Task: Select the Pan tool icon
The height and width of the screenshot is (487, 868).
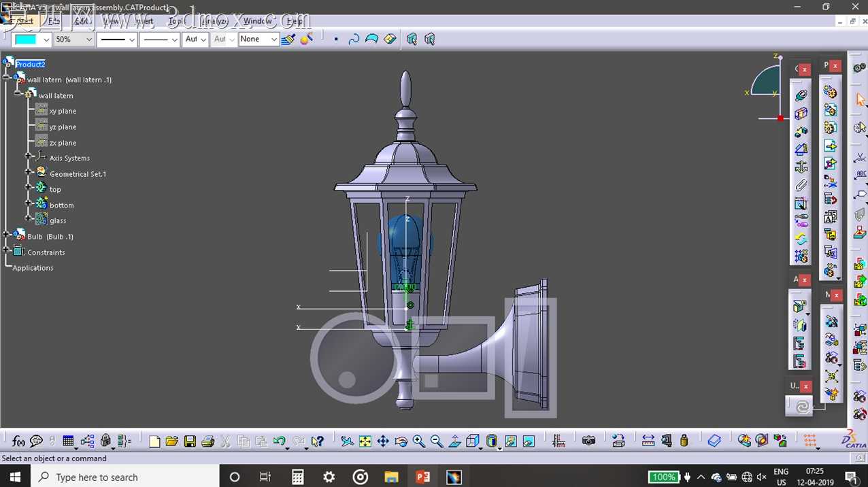Action: tap(383, 441)
